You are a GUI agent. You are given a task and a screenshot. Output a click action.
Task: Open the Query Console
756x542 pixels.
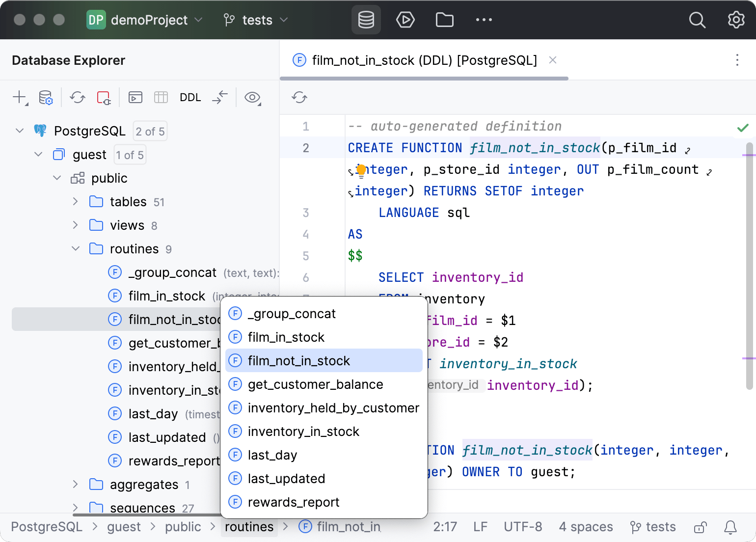[x=135, y=97]
